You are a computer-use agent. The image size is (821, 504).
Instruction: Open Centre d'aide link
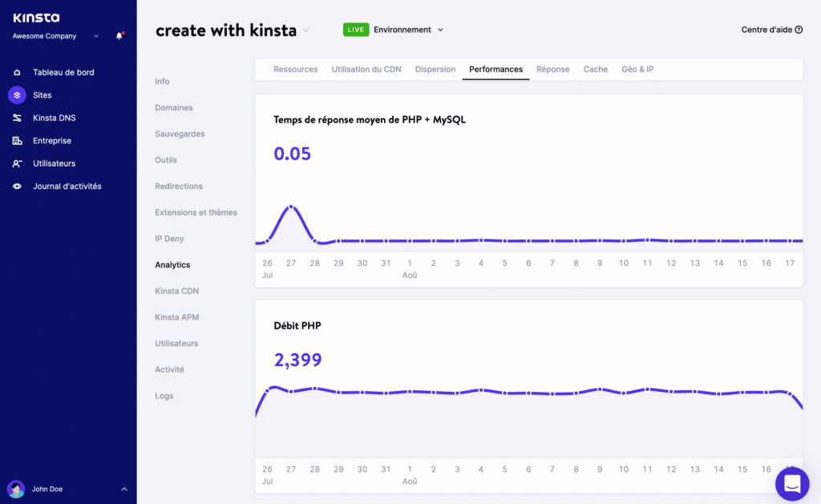772,30
